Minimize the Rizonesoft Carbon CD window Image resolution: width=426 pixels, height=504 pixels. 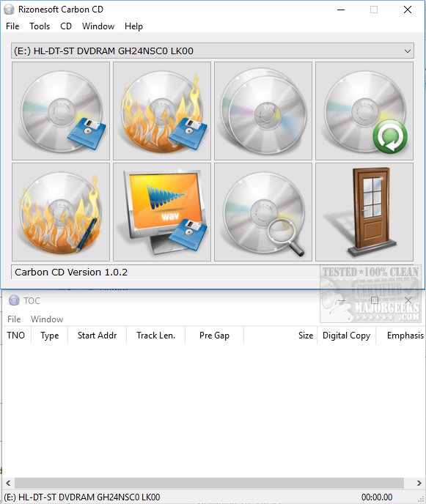[x=341, y=10]
